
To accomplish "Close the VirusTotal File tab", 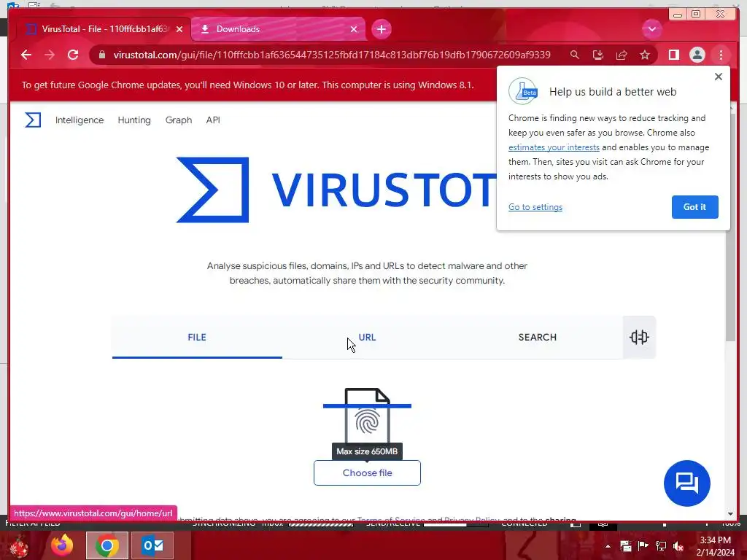I will tap(179, 29).
